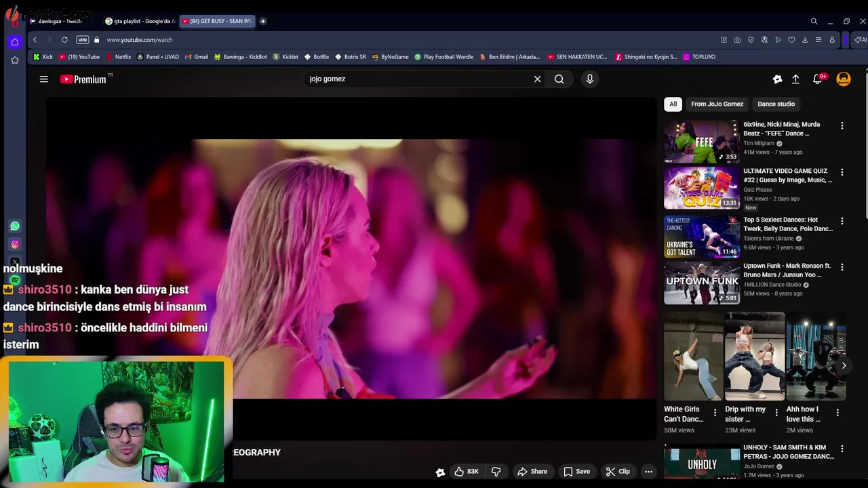Viewport: 868px width, 488px height.
Task: Open new browser tab with plus
Action: pyautogui.click(x=263, y=21)
